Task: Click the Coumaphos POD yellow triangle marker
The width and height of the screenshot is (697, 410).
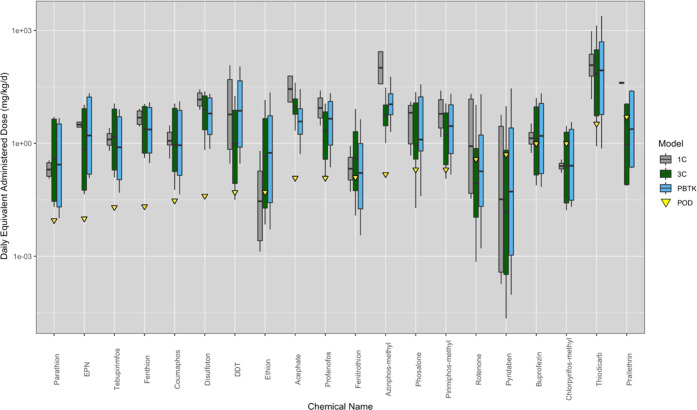Action: (x=175, y=201)
